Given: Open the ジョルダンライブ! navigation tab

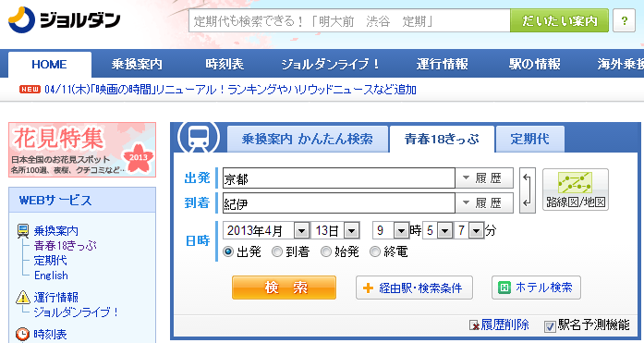Looking at the screenshot, I should pyautogui.click(x=331, y=64).
